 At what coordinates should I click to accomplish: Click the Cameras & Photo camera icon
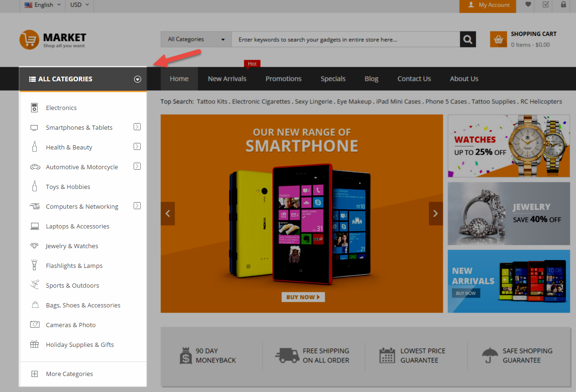tap(35, 324)
